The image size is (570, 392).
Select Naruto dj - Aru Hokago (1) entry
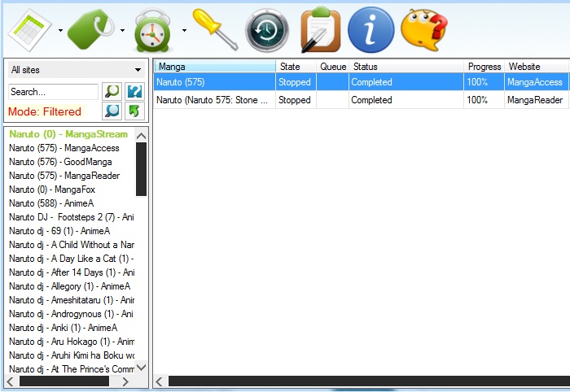(72, 342)
